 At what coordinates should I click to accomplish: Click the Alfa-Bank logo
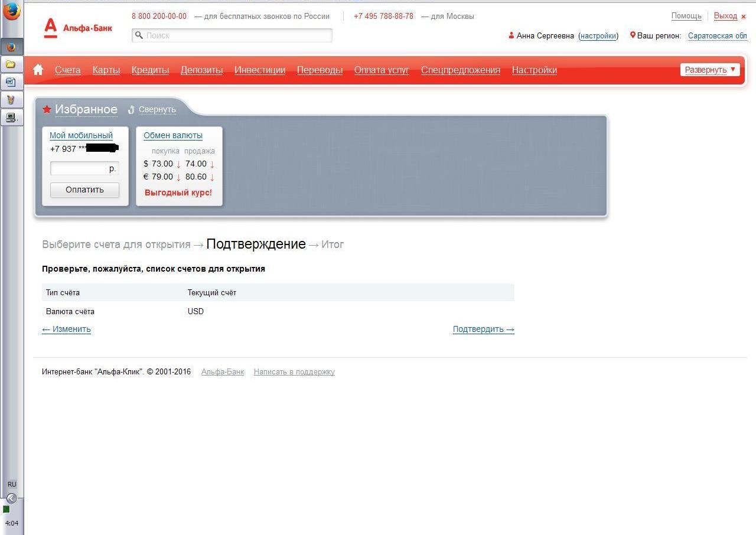click(77, 28)
